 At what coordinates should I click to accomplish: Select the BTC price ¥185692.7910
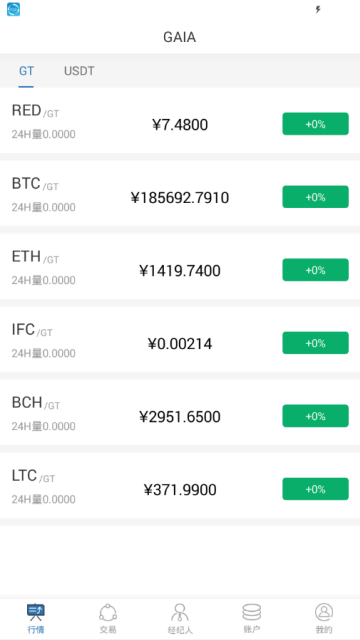[180, 198]
